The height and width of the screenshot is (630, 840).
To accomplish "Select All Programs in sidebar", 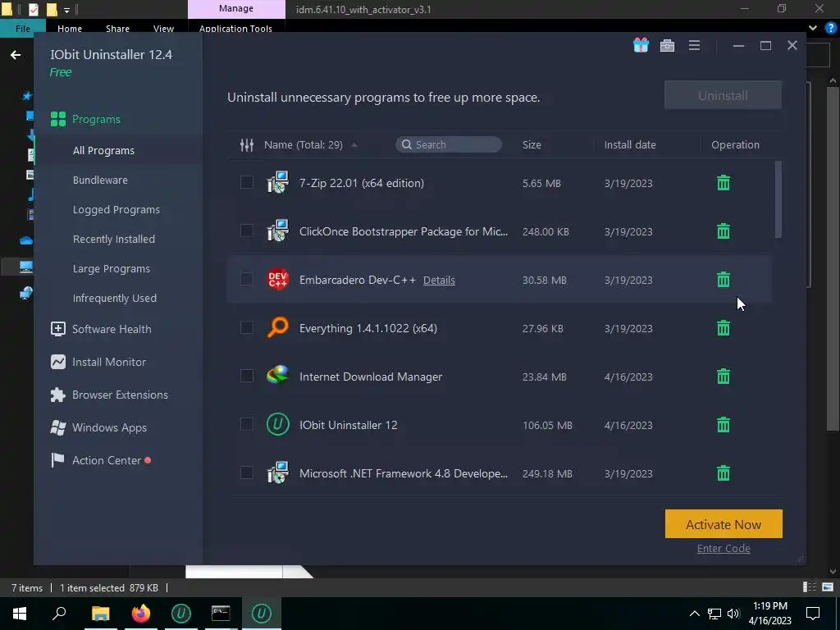I will (103, 151).
